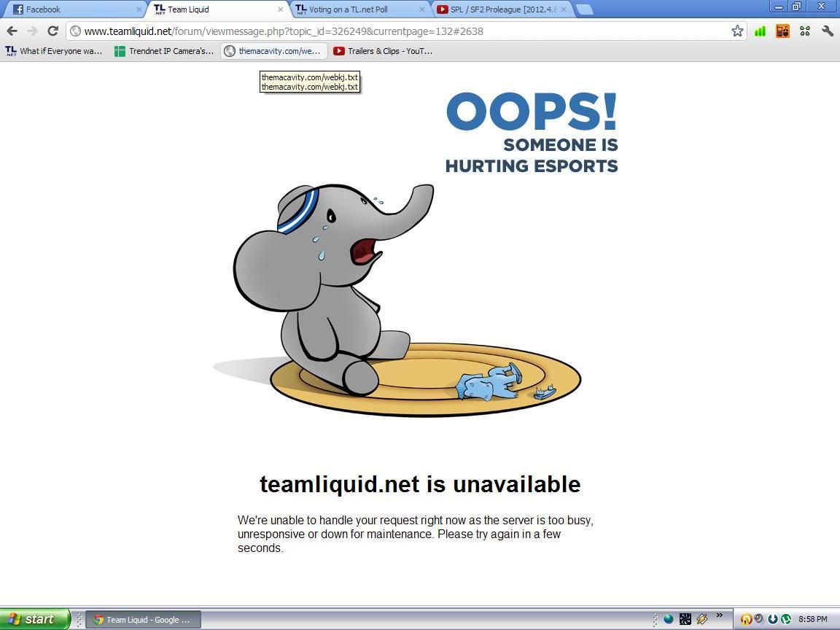Click the uTorrent icon in system tray
840x630 pixels.
click(787, 619)
